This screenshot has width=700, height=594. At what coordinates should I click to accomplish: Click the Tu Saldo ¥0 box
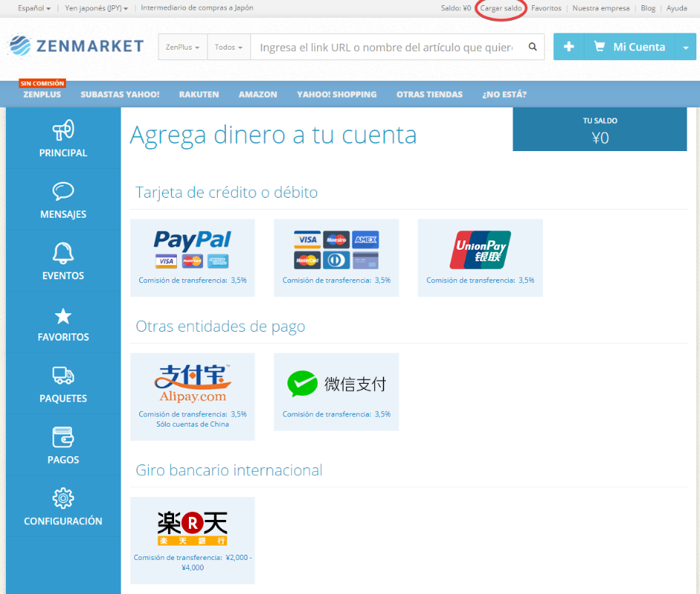(x=599, y=130)
